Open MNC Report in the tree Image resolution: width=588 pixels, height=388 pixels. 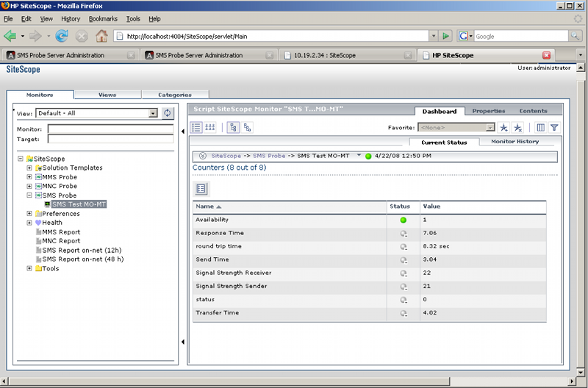pos(61,241)
